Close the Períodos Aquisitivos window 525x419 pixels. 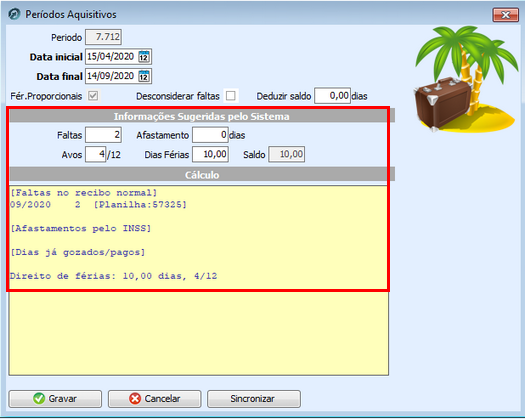click(506, 15)
